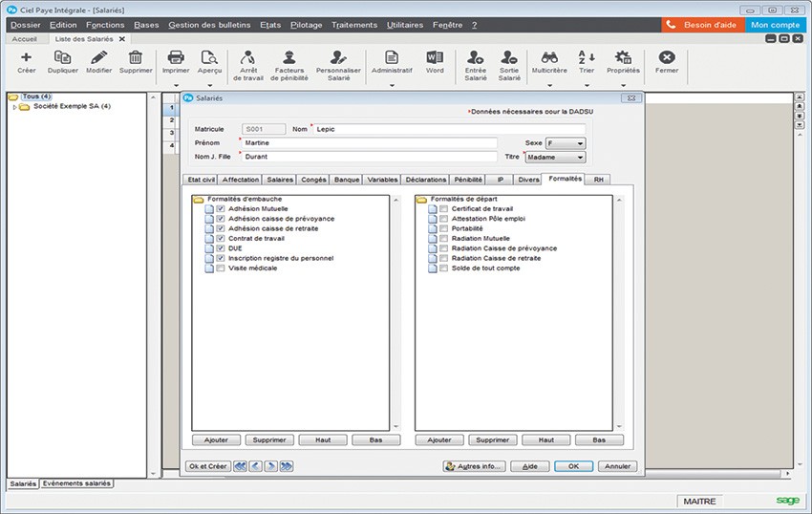Open dropdown arrow under Propriétés
The height and width of the screenshot is (514, 812).
tap(623, 85)
